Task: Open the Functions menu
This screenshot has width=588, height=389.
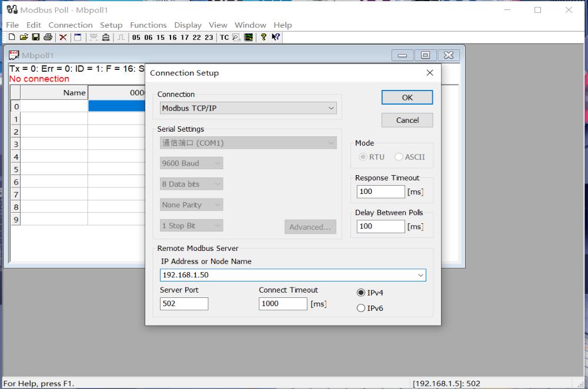Action: pos(148,25)
